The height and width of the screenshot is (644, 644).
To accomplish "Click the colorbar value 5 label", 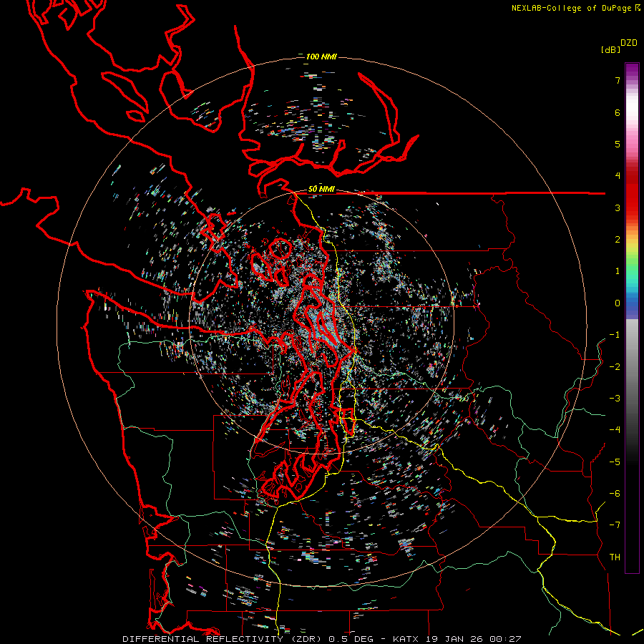I will pos(618,144).
